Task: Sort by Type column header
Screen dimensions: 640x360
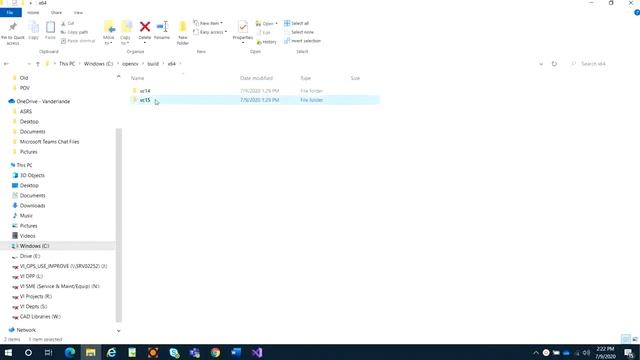Action: coord(306,78)
